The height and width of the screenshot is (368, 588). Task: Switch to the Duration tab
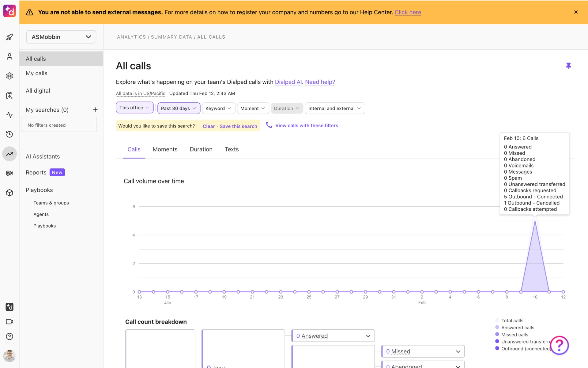click(201, 149)
